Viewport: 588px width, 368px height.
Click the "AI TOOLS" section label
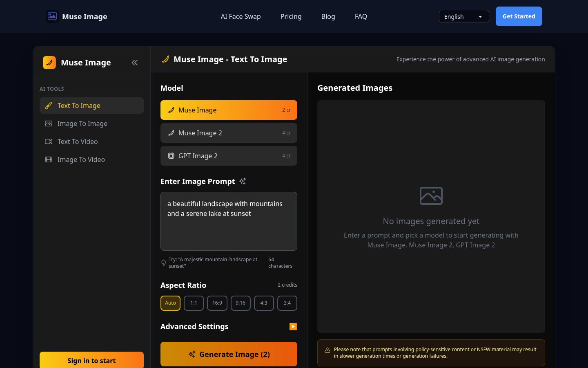click(52, 89)
